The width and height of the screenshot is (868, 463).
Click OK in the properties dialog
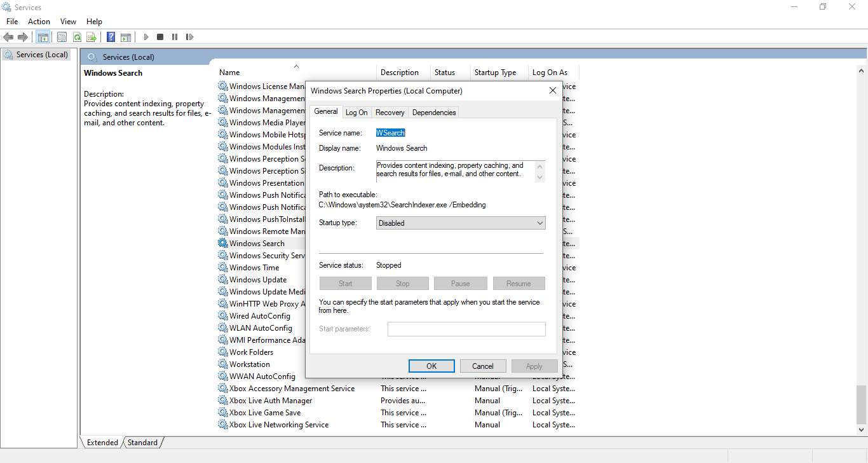[x=431, y=366]
